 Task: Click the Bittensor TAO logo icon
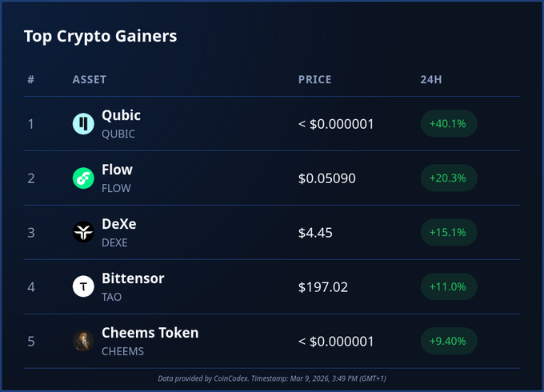[83, 286]
